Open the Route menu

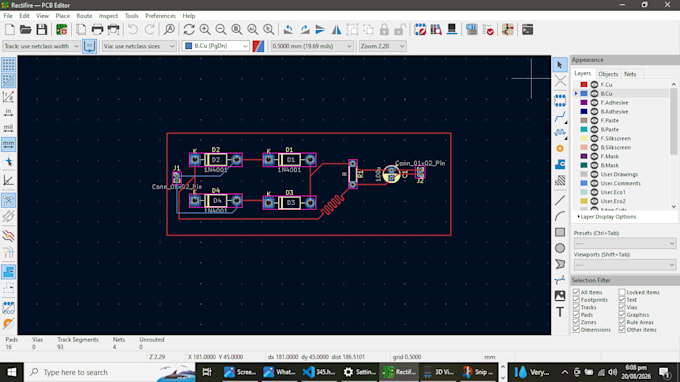84,16
